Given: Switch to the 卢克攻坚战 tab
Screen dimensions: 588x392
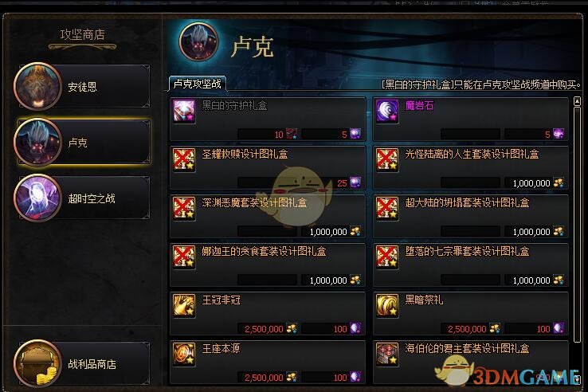Looking at the screenshot, I should click(198, 84).
